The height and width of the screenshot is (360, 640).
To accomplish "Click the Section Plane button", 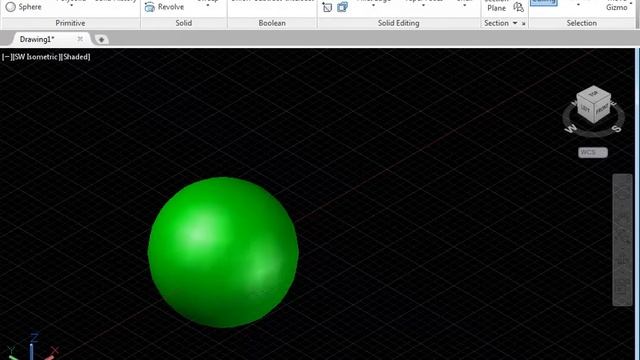I will pyautogui.click(x=496, y=6).
